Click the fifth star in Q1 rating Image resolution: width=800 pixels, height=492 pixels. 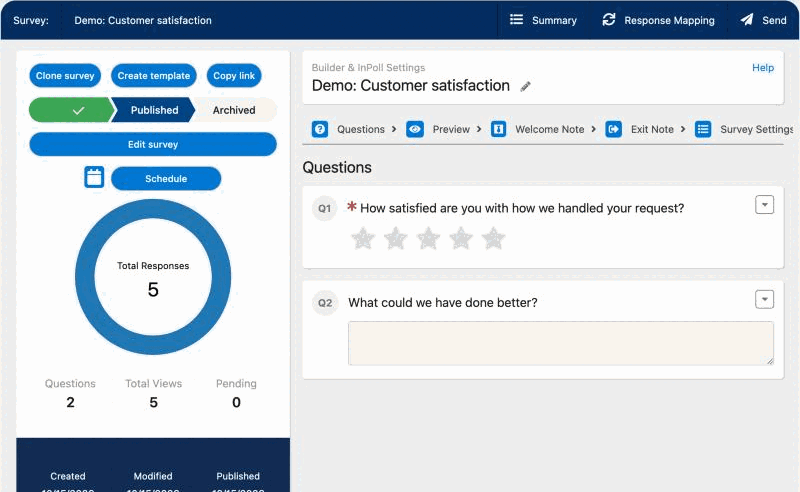click(x=493, y=238)
